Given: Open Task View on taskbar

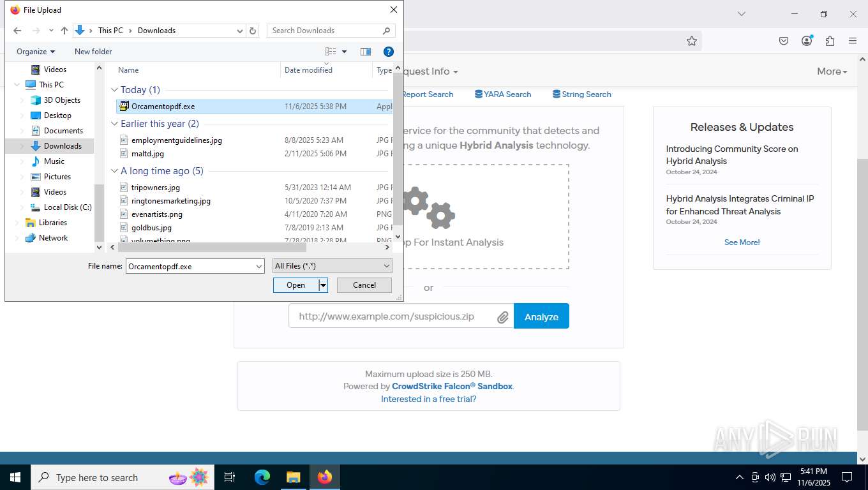Looking at the screenshot, I should 230,477.
